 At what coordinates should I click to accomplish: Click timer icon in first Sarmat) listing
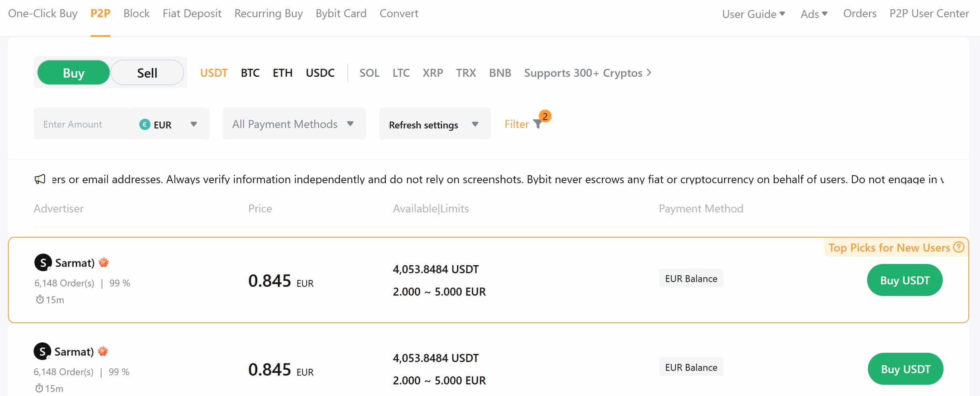(40, 300)
